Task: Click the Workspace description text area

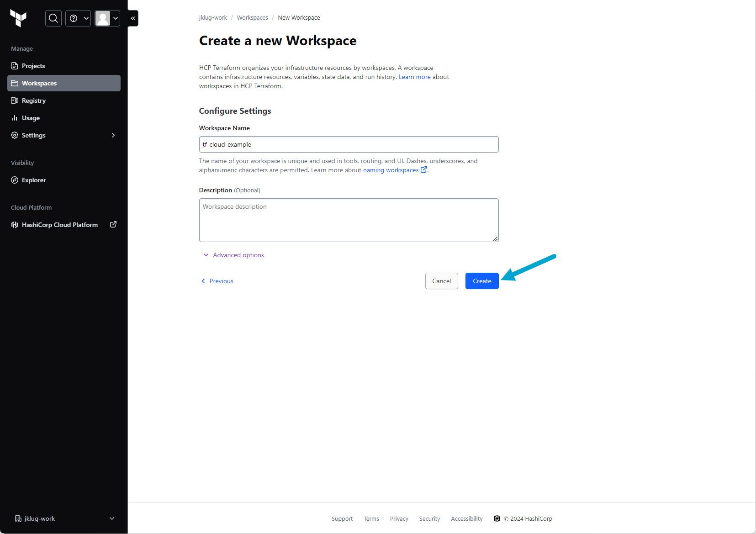Action: [x=349, y=220]
